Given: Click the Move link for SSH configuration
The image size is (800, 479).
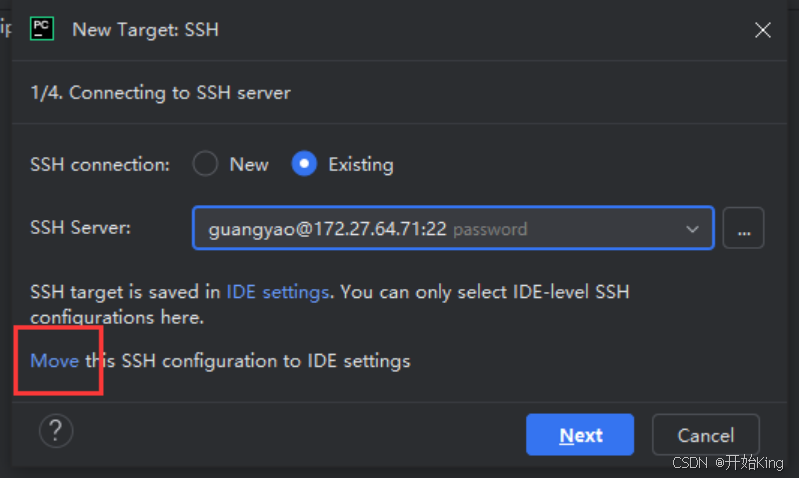Looking at the screenshot, I should (x=55, y=361).
